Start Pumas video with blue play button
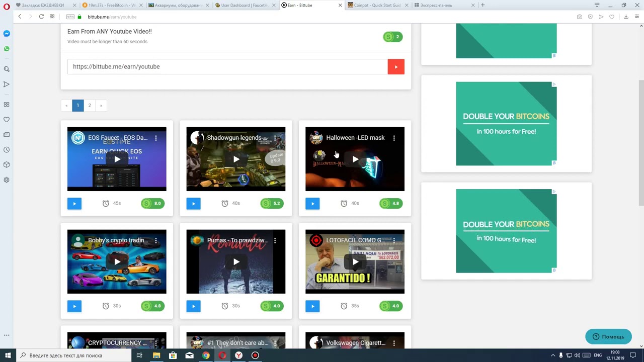Image resolution: width=644 pixels, height=362 pixels. tap(193, 306)
